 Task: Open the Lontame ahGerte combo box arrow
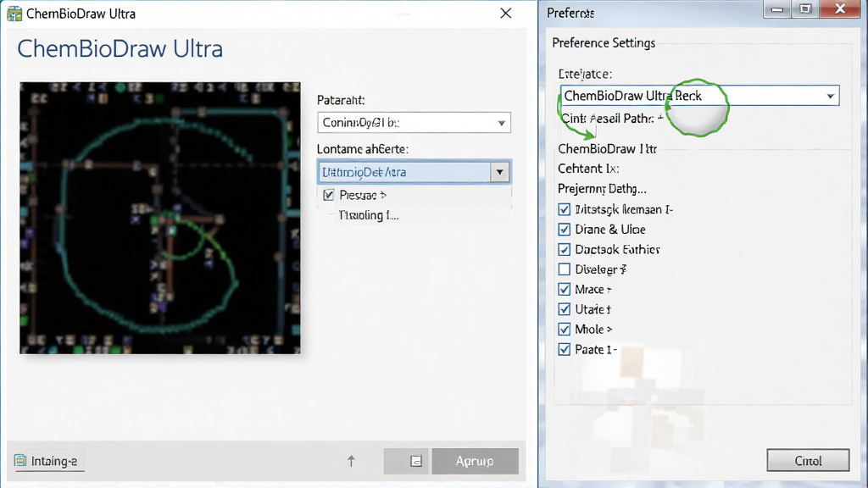499,172
